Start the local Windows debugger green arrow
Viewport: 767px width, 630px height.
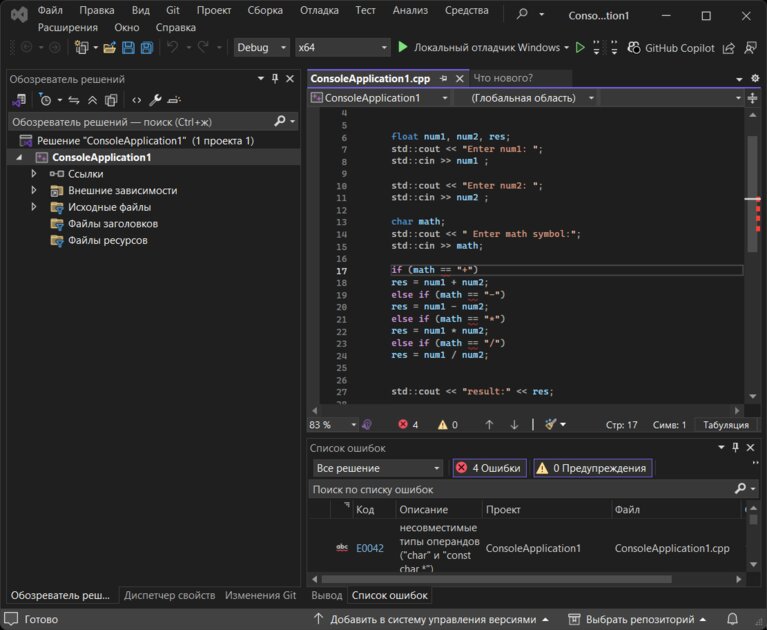click(x=403, y=47)
